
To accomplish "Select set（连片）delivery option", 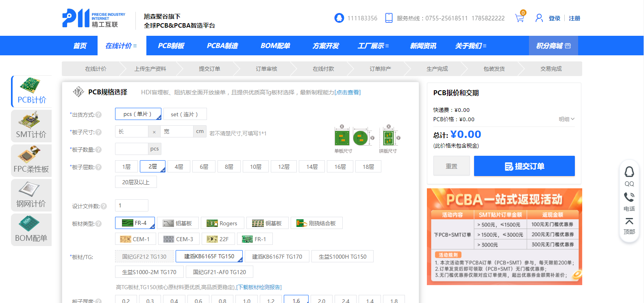I will (x=185, y=114).
